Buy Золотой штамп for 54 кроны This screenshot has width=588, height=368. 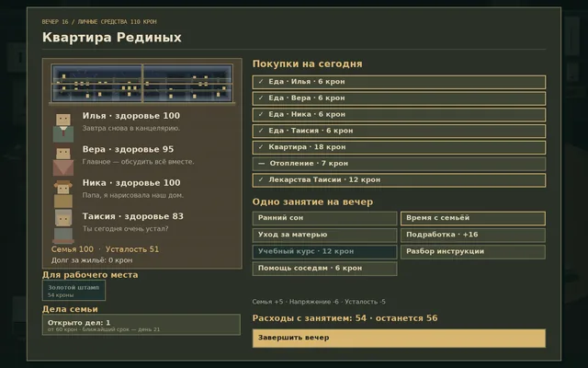coord(73,291)
